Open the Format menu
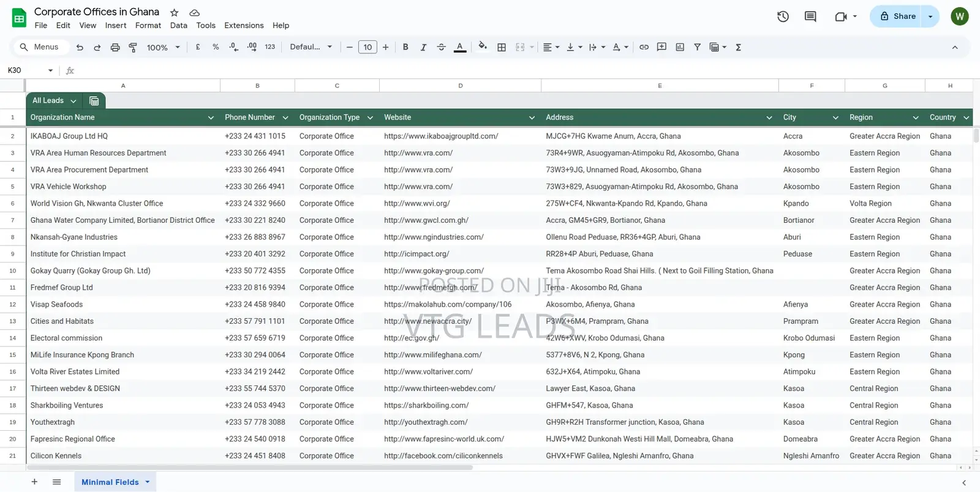The width and height of the screenshot is (980, 492). (148, 26)
